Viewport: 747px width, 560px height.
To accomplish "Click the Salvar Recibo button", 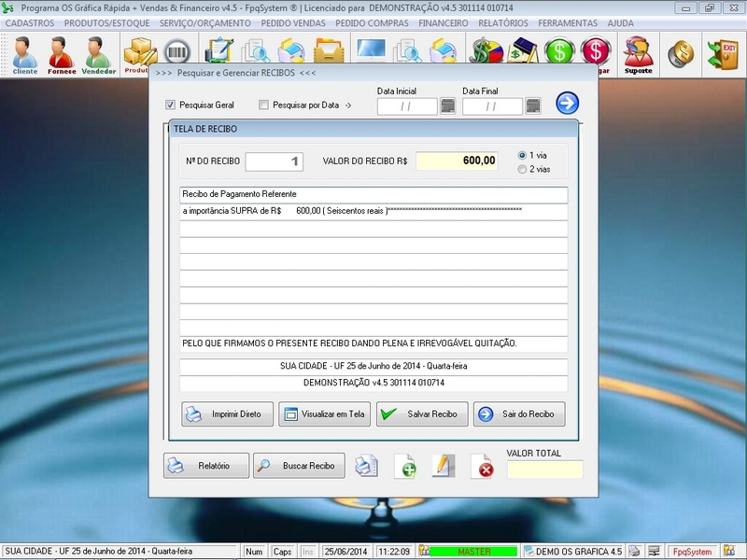I will 422,413.
